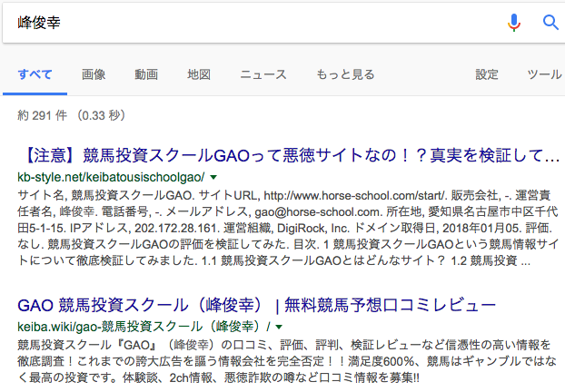The height and width of the screenshot is (392, 565).
Task: Open the 【注意】競馬投資スクールGAO result title
Action: (x=290, y=155)
